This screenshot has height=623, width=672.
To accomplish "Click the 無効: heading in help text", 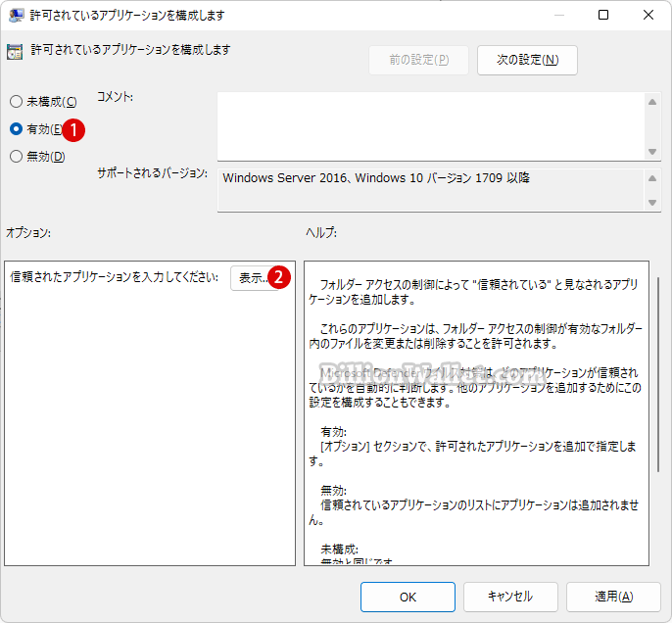I will (x=333, y=491).
